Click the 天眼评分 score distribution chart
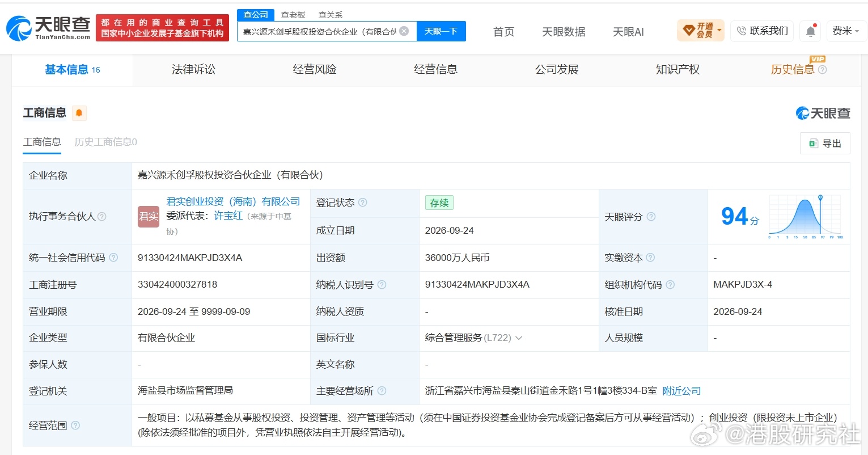 [x=806, y=217]
